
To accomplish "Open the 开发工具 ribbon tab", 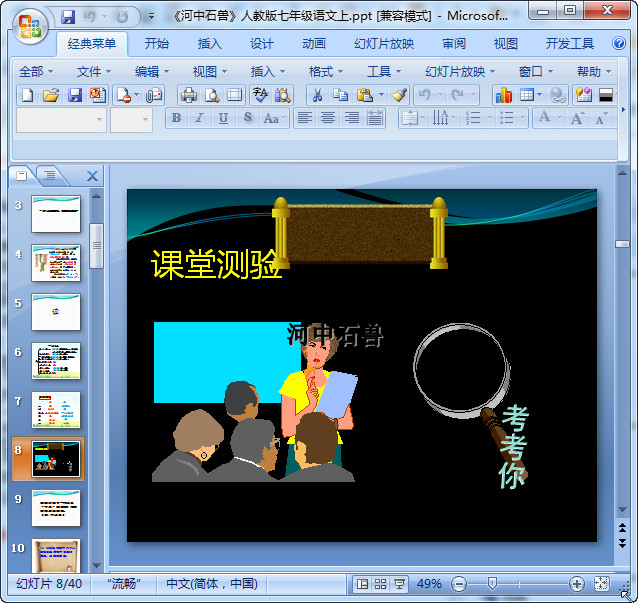I will (570, 44).
